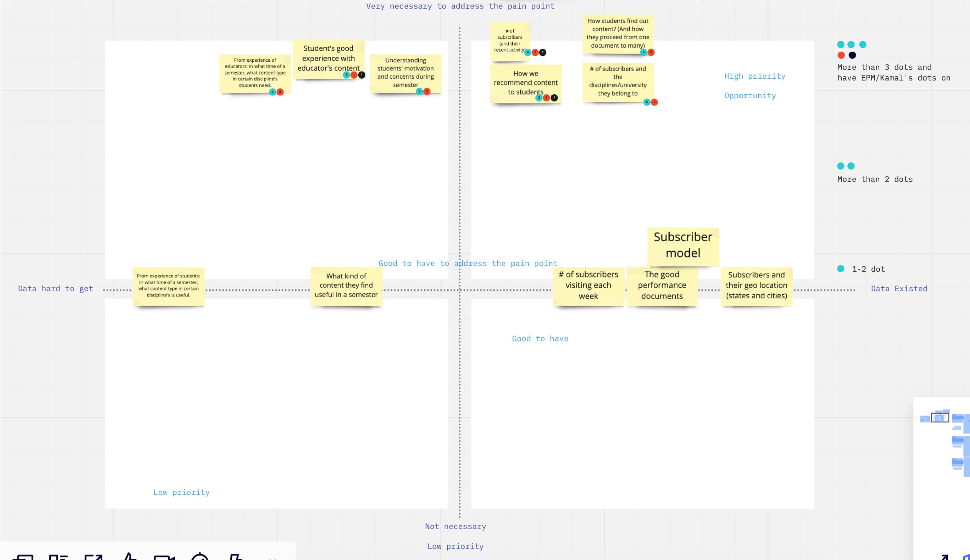970x560 pixels.
Task: Open the lightning bolt activity tool
Action: coord(235,557)
